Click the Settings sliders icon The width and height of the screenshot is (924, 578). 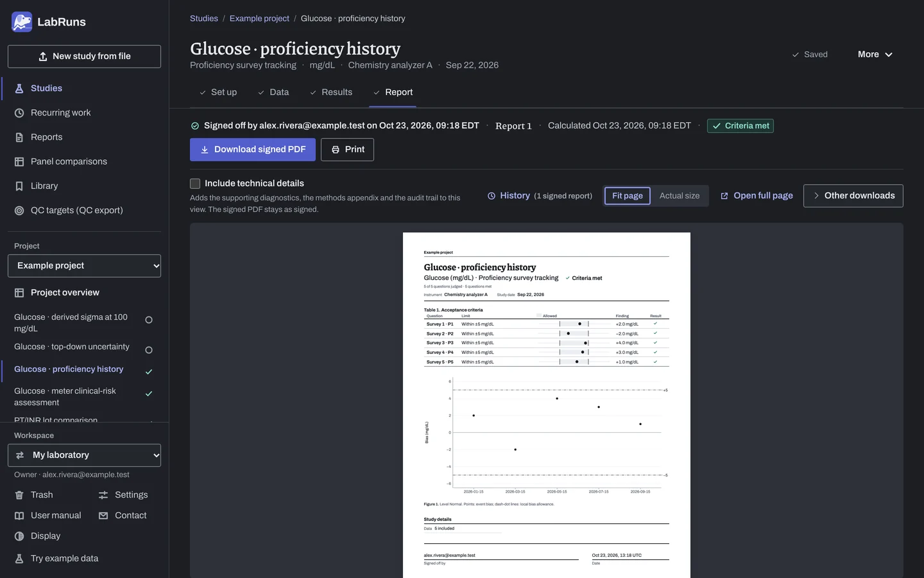(103, 495)
